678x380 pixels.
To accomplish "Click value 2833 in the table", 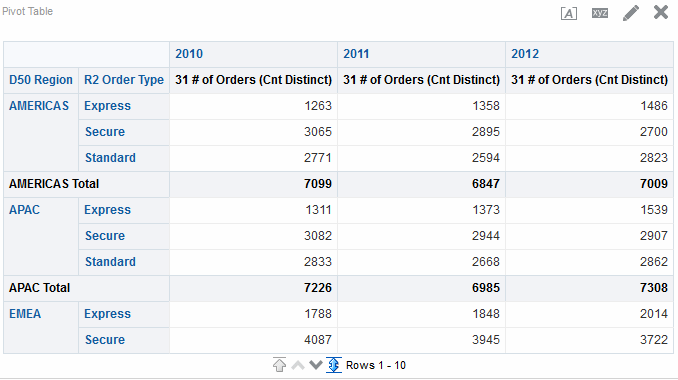I will coord(318,262).
